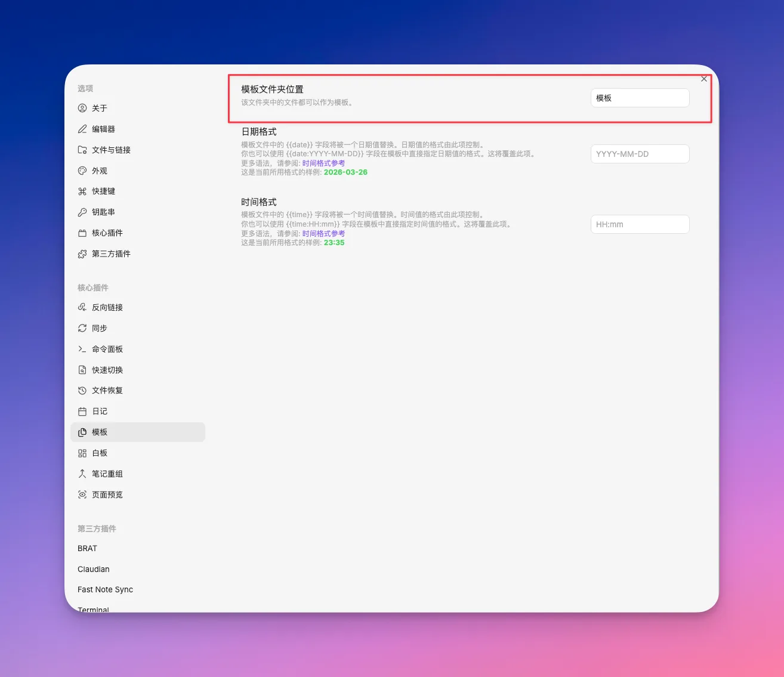Screen dimensions: 784x677
Task: Click the 选项 section header
Action: tap(85, 88)
